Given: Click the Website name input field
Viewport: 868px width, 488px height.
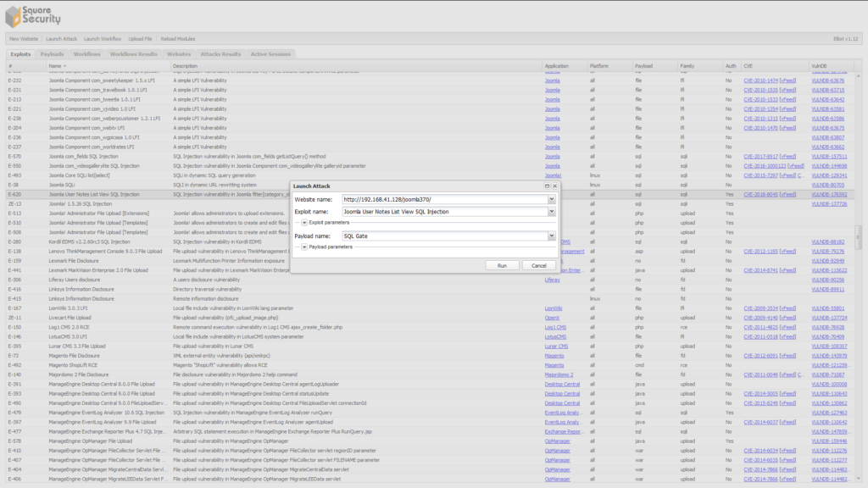Looking at the screenshot, I should [444, 199].
